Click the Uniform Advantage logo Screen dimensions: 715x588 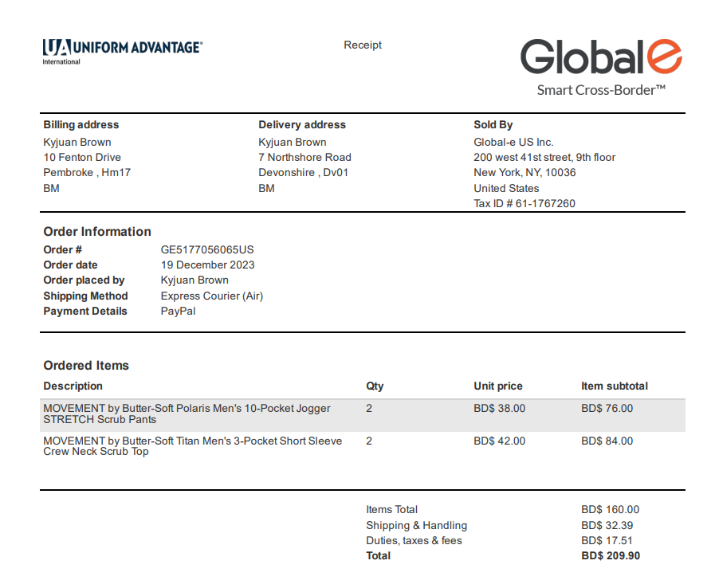tap(122, 49)
